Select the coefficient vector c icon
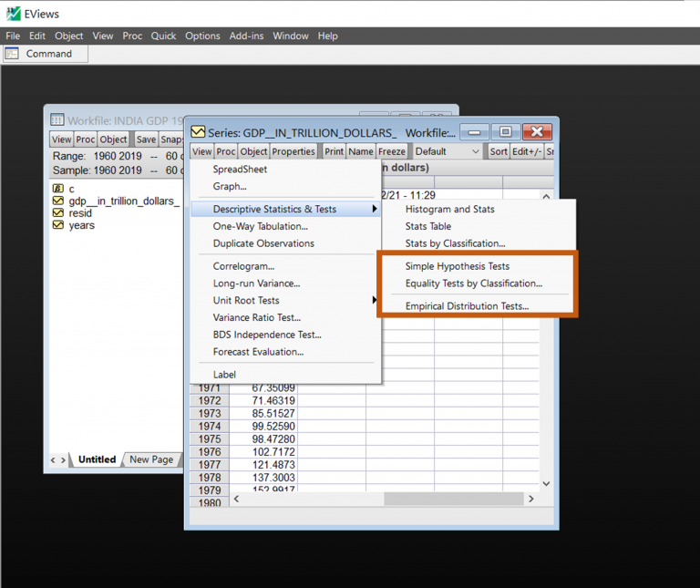This screenshot has height=588, width=700. [x=58, y=188]
